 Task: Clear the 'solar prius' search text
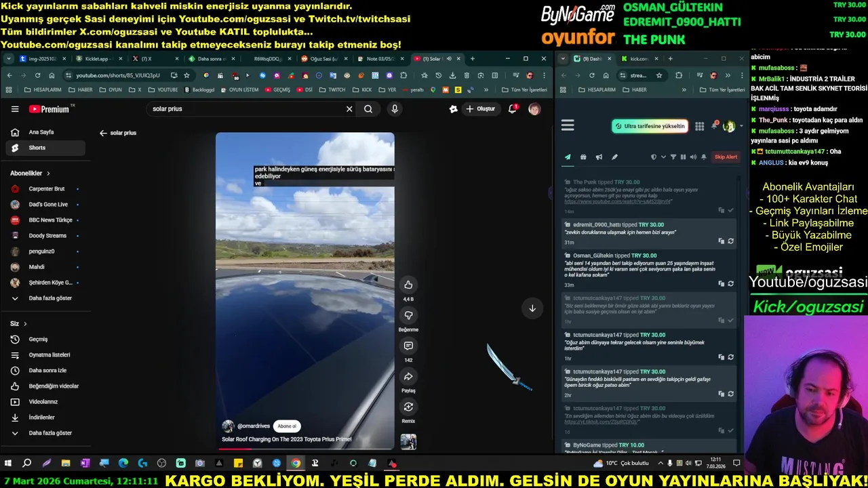pyautogui.click(x=349, y=109)
